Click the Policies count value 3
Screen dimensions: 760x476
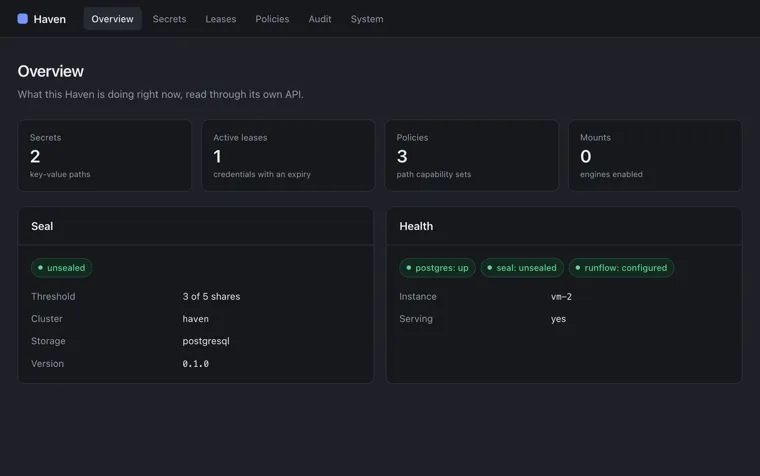click(402, 157)
